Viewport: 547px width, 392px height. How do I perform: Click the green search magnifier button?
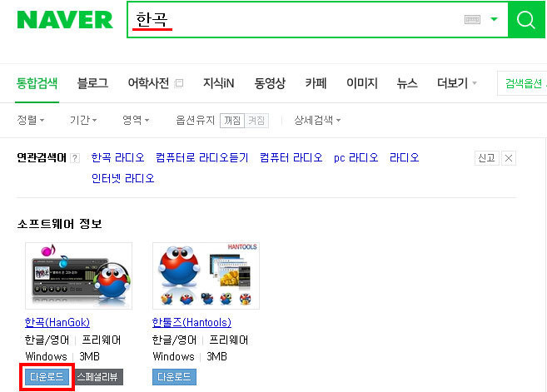point(525,19)
